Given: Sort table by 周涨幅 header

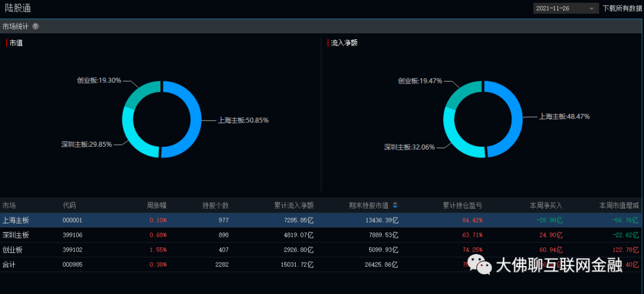Looking at the screenshot, I should (x=157, y=205).
